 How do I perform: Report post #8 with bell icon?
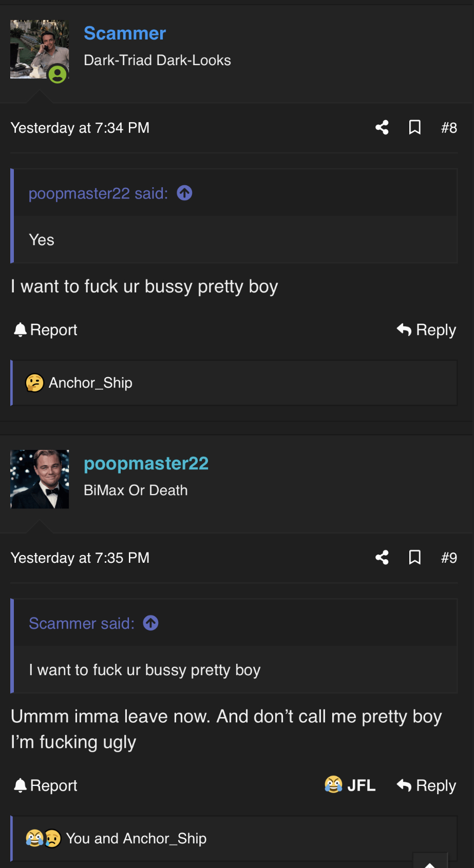click(45, 330)
